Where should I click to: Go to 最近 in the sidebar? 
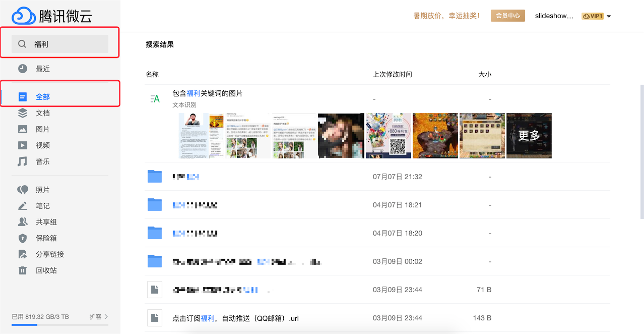43,69
